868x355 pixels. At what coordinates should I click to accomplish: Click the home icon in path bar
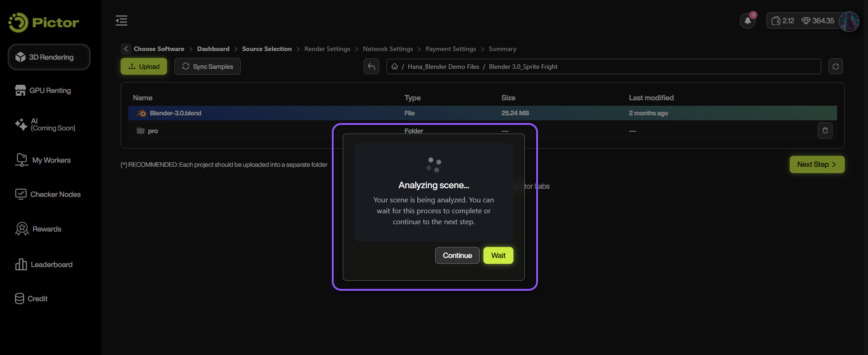coord(395,67)
